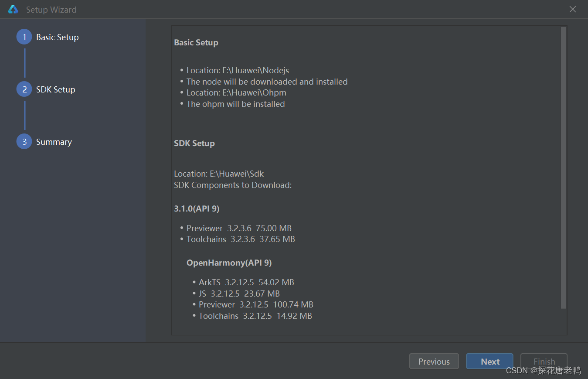Click the DevEco Studio logo icon
The image size is (588, 379).
click(13, 9)
